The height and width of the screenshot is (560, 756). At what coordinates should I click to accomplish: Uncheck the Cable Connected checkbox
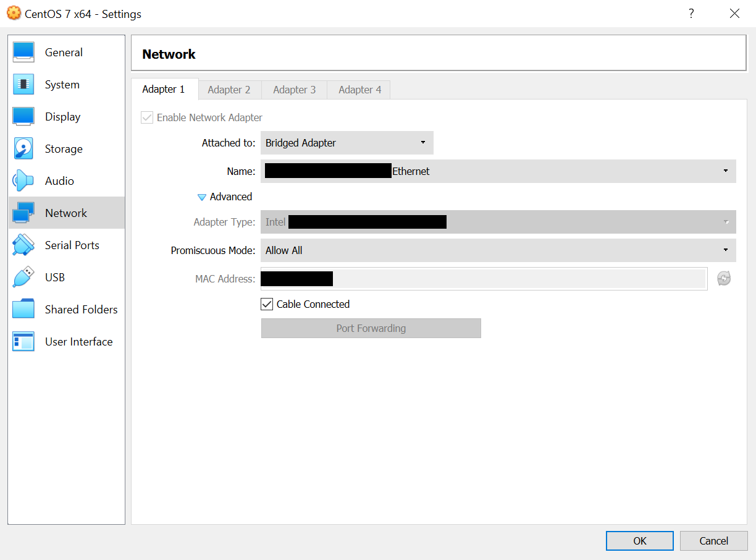coord(267,304)
